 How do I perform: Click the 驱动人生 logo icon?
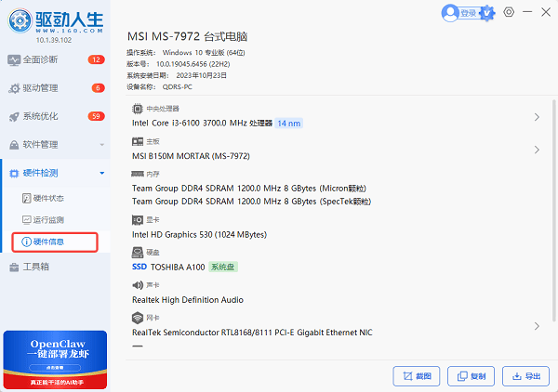18,19
